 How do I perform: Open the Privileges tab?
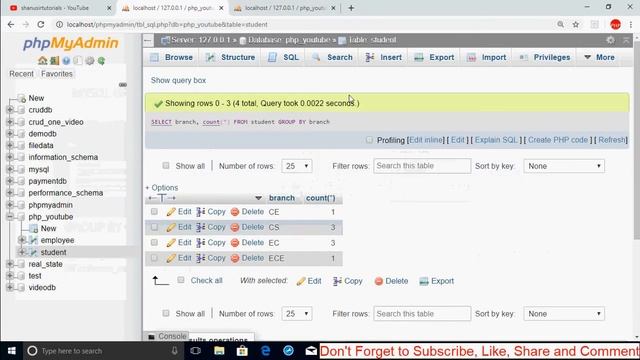(x=544, y=58)
